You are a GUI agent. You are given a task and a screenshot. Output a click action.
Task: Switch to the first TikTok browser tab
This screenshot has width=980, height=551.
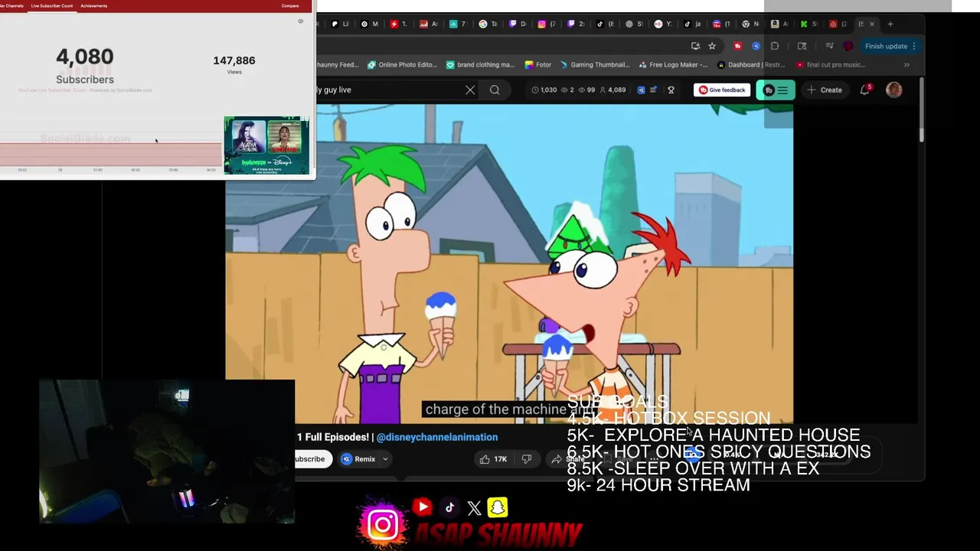pyautogui.click(x=606, y=24)
